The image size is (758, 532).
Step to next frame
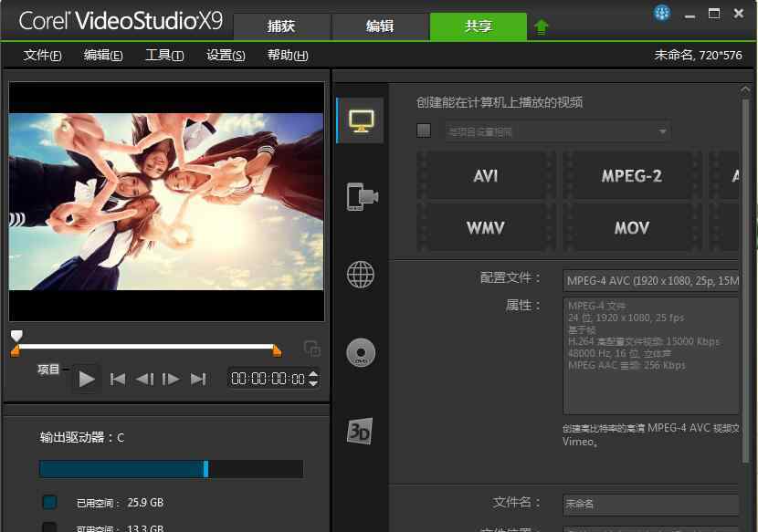pyautogui.click(x=170, y=380)
